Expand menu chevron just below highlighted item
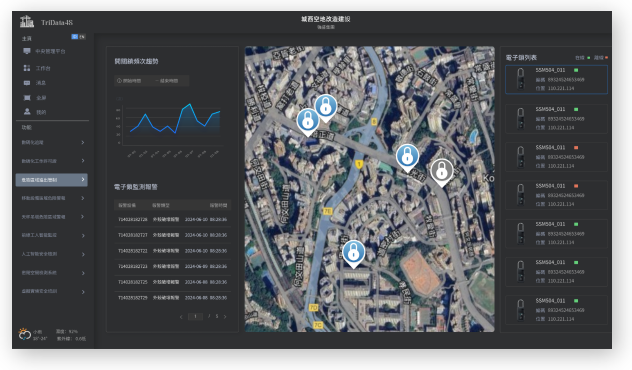632x370 pixels. [83, 198]
